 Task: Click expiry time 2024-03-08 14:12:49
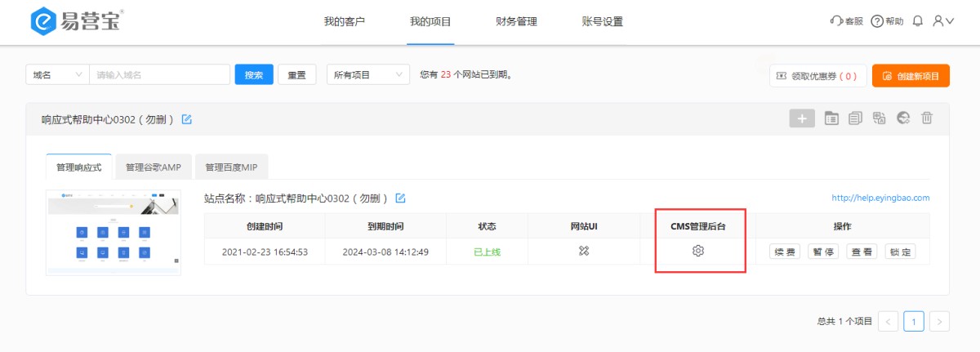(x=385, y=252)
